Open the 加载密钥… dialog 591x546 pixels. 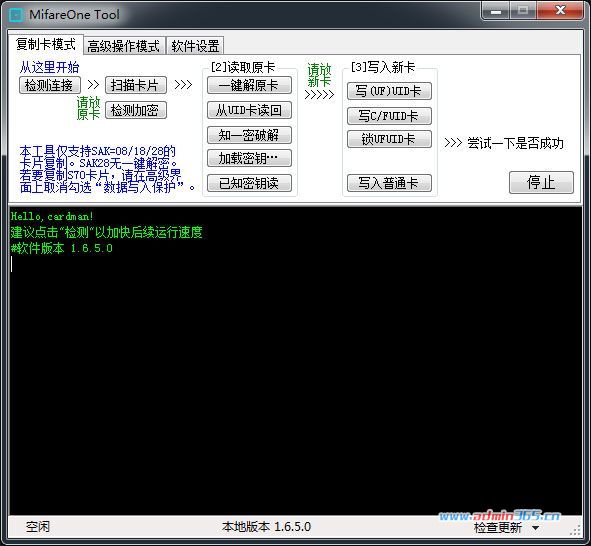[249, 158]
